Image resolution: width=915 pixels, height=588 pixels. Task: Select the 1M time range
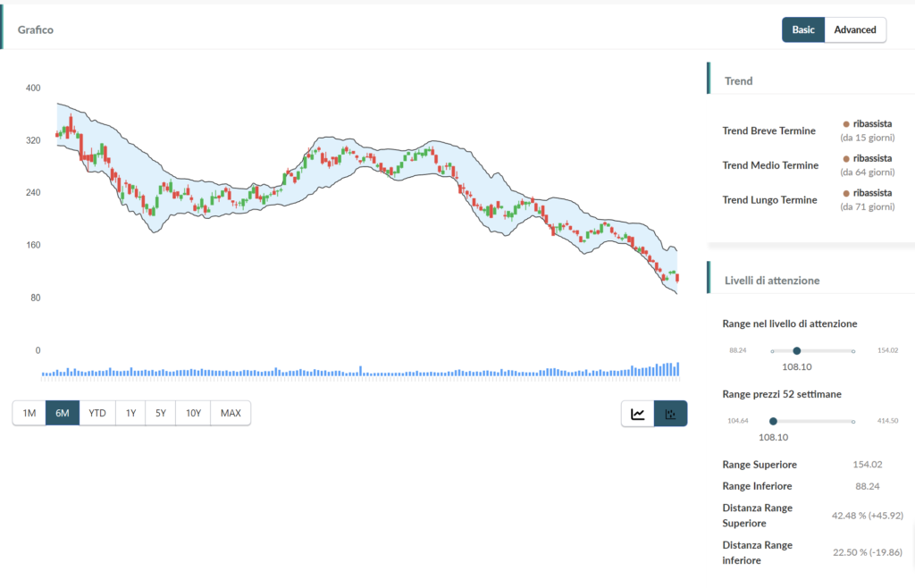(29, 413)
